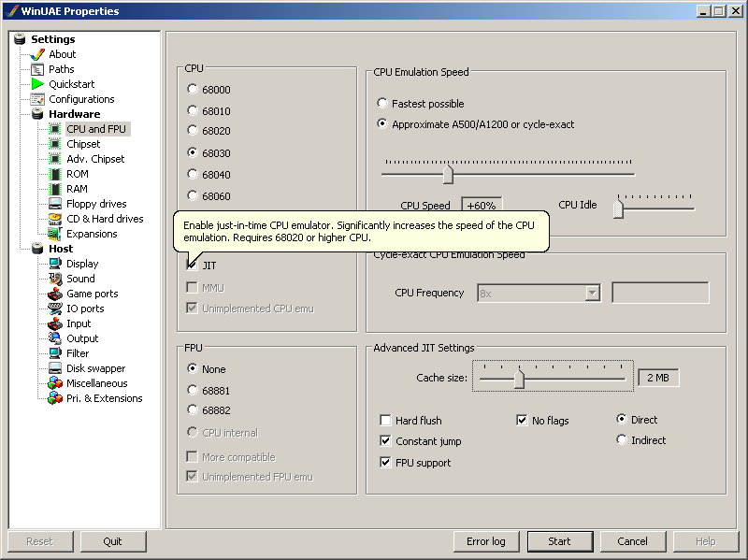Viewport: 748px width, 560px height.
Task: Go to the ROM settings page
Action: (78, 174)
